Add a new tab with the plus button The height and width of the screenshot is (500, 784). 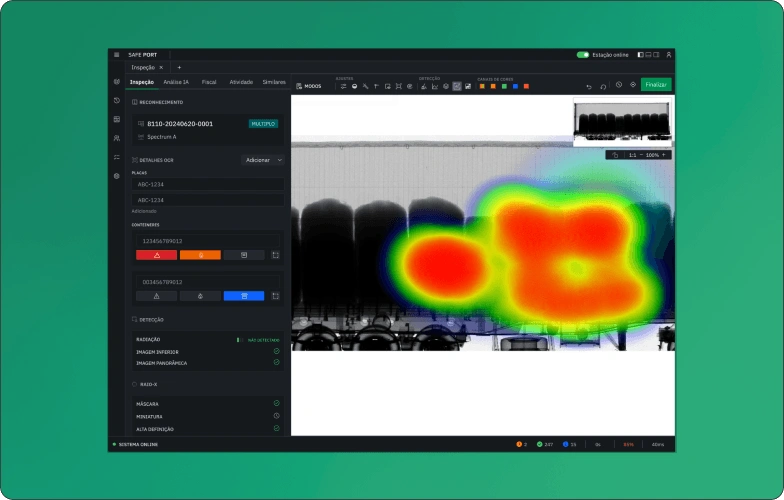(180, 68)
